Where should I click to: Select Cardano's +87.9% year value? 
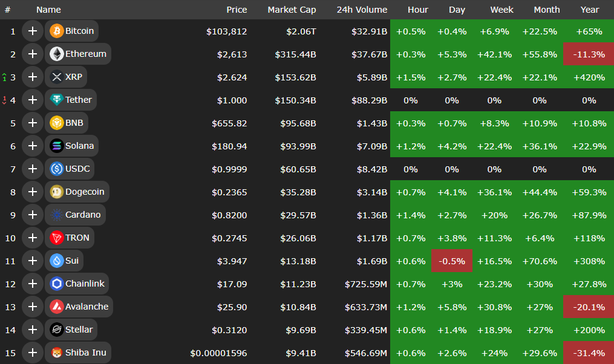pos(589,215)
